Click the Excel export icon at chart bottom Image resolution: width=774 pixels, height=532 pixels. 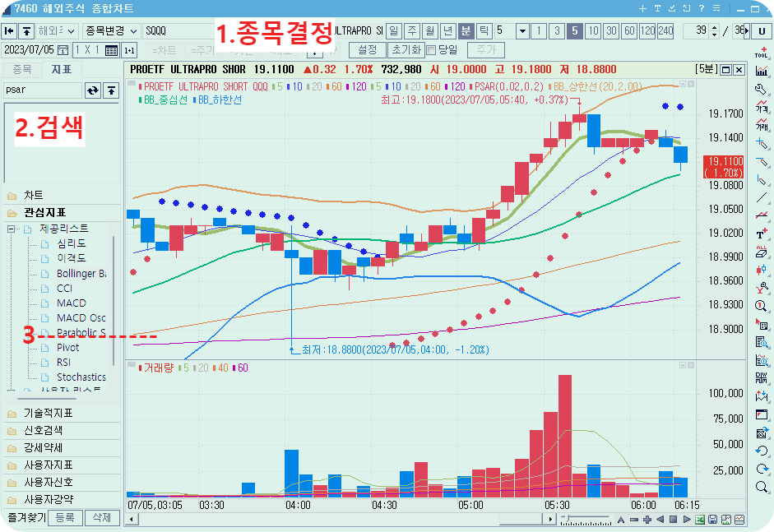(x=700, y=519)
